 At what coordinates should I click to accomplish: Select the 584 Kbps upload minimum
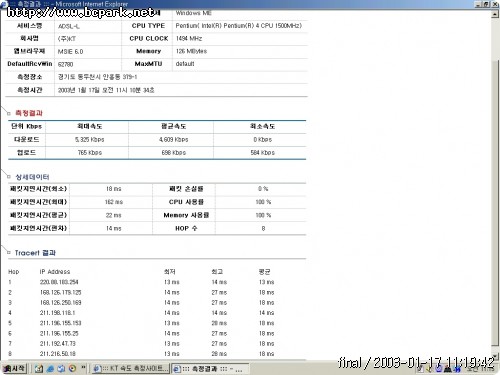pos(263,153)
